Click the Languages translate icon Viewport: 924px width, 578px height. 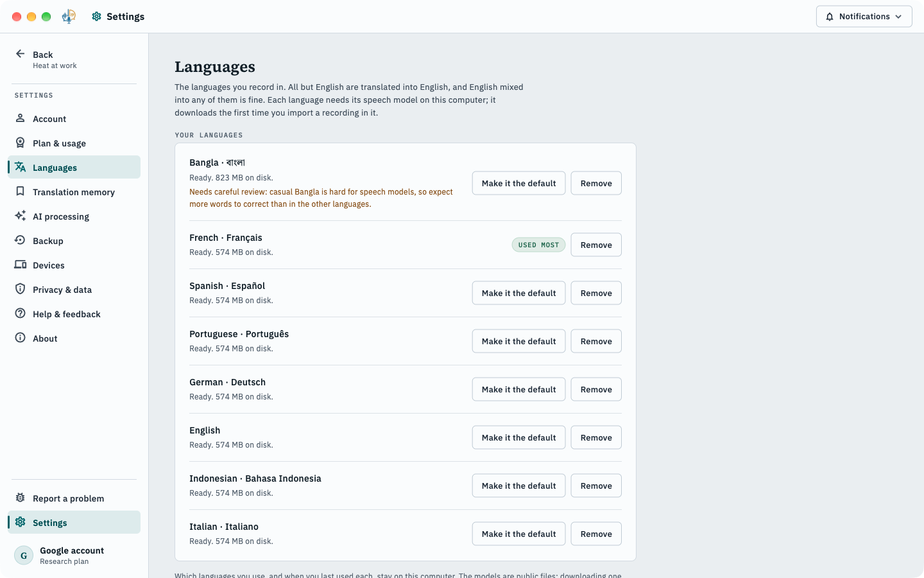tap(21, 167)
